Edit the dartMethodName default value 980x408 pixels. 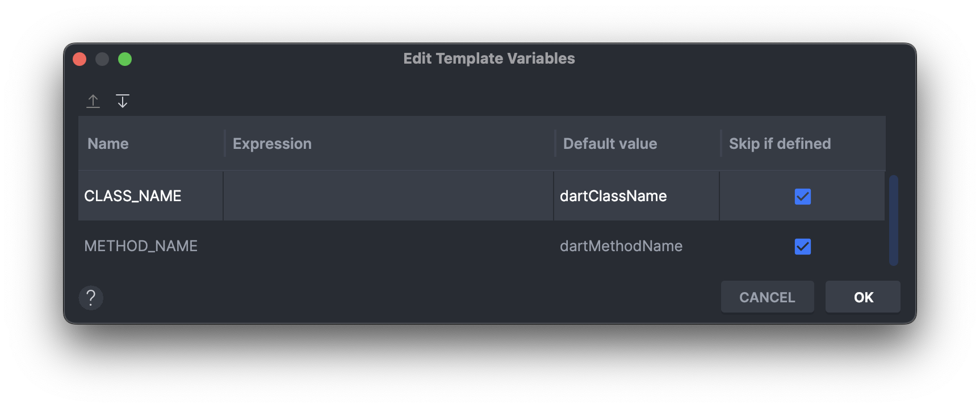[x=636, y=246]
